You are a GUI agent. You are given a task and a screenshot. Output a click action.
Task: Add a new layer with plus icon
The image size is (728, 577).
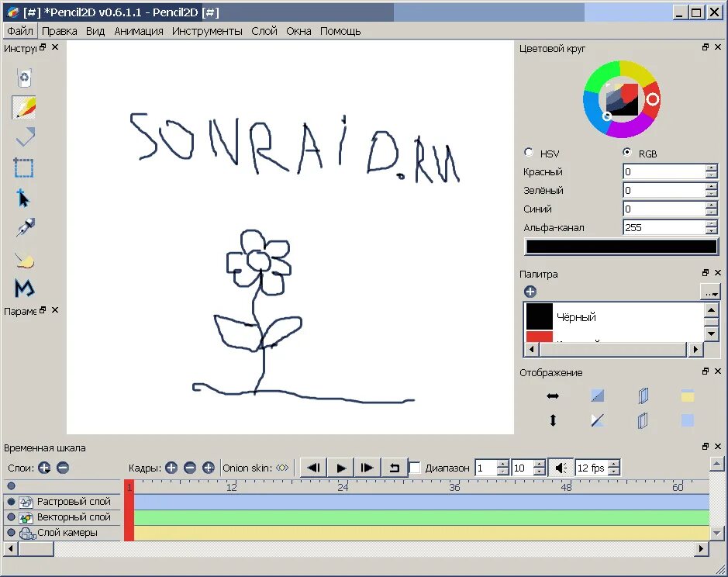[44, 468]
